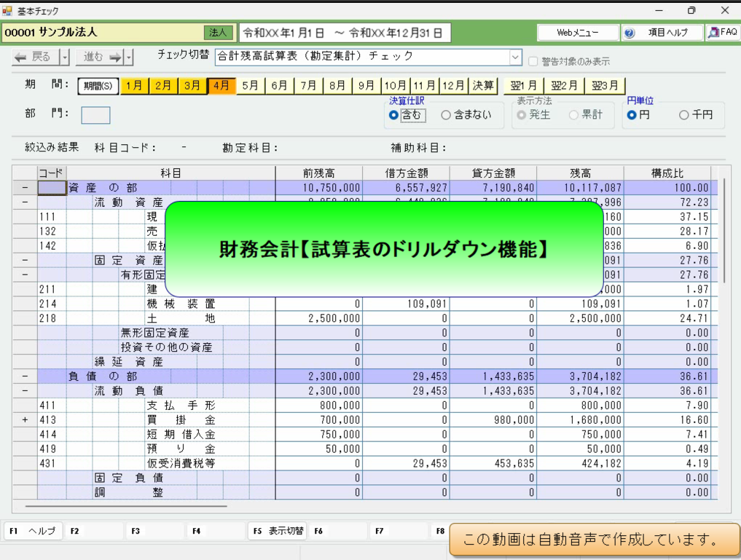Select the 3月 period tab
The width and height of the screenshot is (741, 560).
[x=192, y=86]
